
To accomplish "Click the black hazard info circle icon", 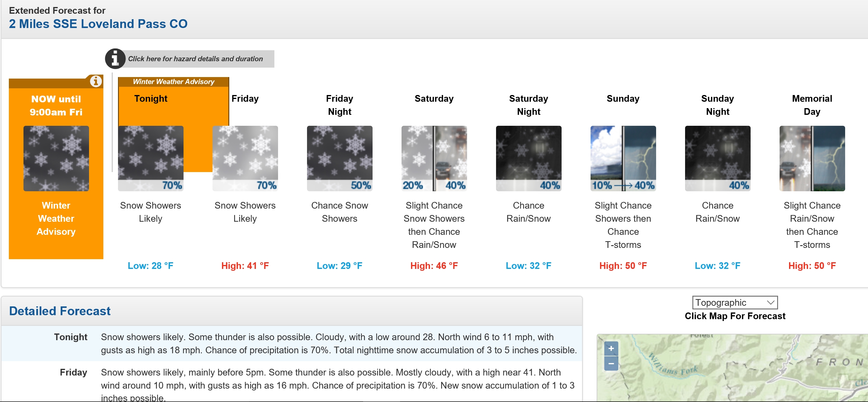I will (x=115, y=59).
